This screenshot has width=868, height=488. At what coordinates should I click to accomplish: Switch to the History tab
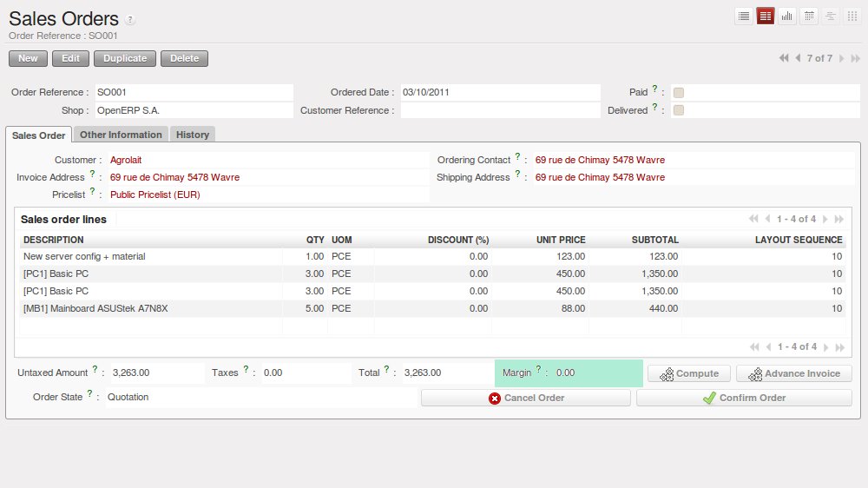[192, 135]
